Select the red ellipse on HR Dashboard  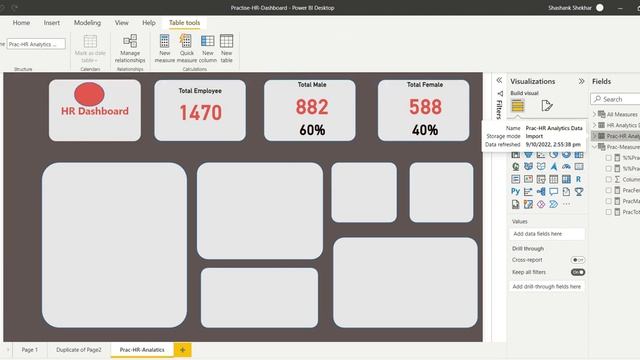click(89, 94)
